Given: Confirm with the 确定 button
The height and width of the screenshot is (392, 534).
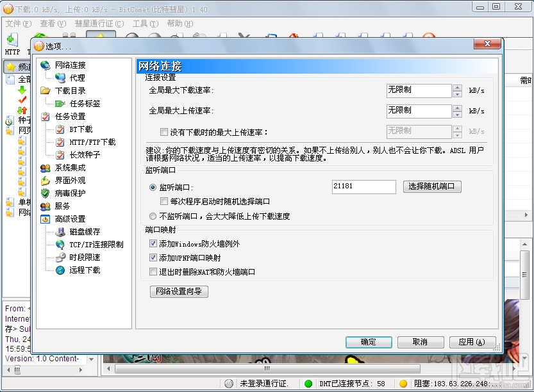Looking at the screenshot, I should [369, 342].
